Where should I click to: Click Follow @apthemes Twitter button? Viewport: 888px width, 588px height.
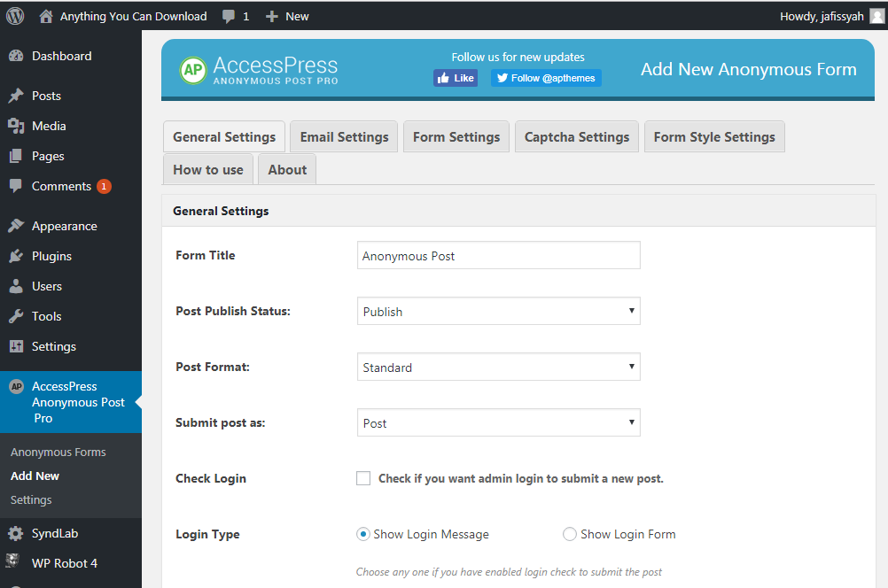coord(546,78)
